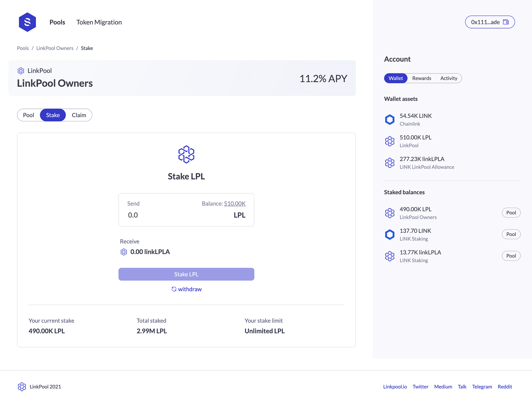The width and height of the screenshot is (532, 403).
Task: Select the Stake tab
Action: 53,115
